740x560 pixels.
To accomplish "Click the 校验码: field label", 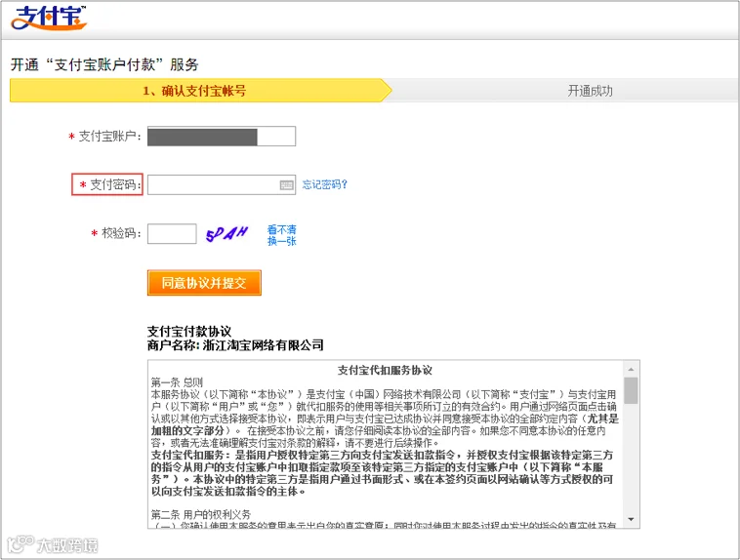I will [121, 233].
